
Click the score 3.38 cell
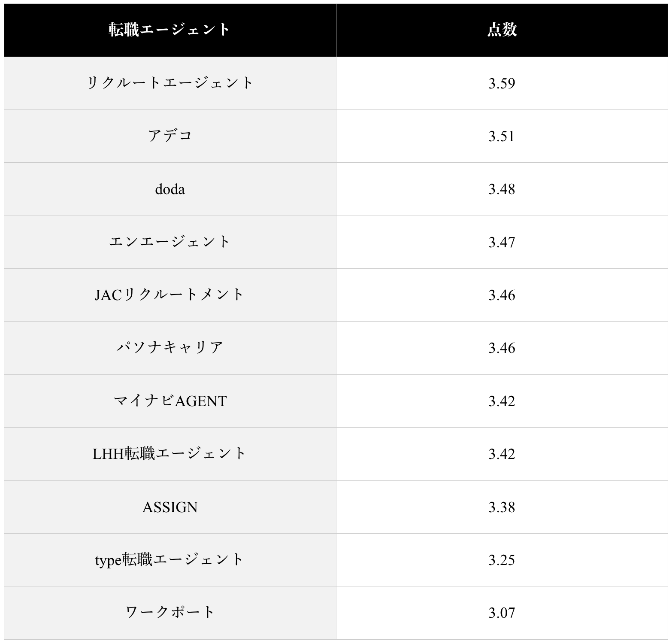pos(502,507)
